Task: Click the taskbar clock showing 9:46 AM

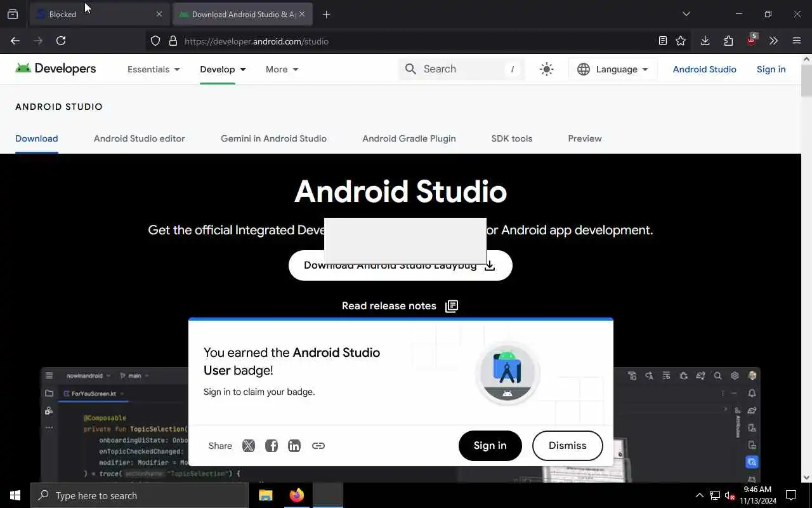Action: pyautogui.click(x=757, y=495)
